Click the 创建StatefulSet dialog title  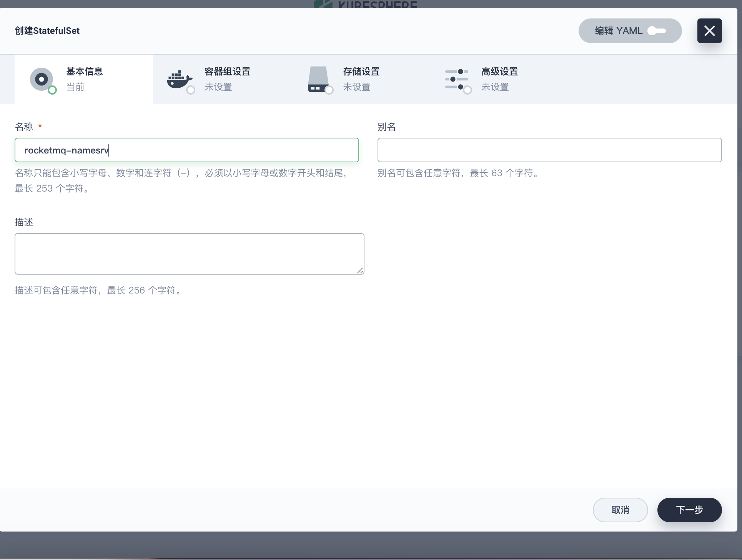pos(47,31)
